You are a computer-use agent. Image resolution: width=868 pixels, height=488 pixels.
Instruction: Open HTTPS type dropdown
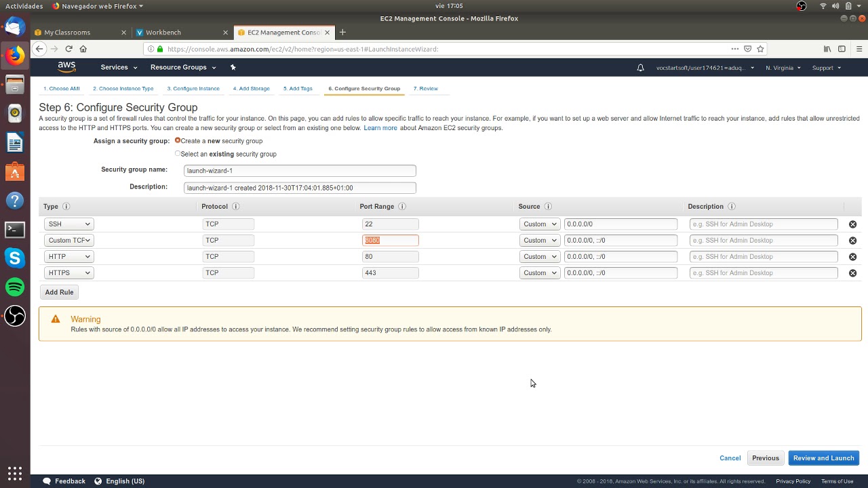68,273
